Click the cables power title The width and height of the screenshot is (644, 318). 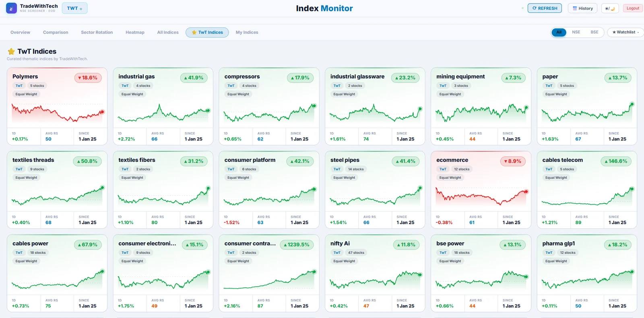[x=30, y=244]
